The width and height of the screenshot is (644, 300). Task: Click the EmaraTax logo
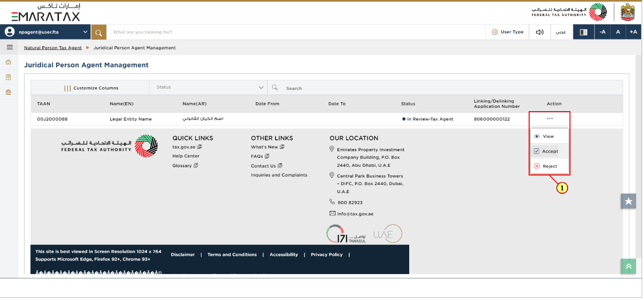(46, 13)
